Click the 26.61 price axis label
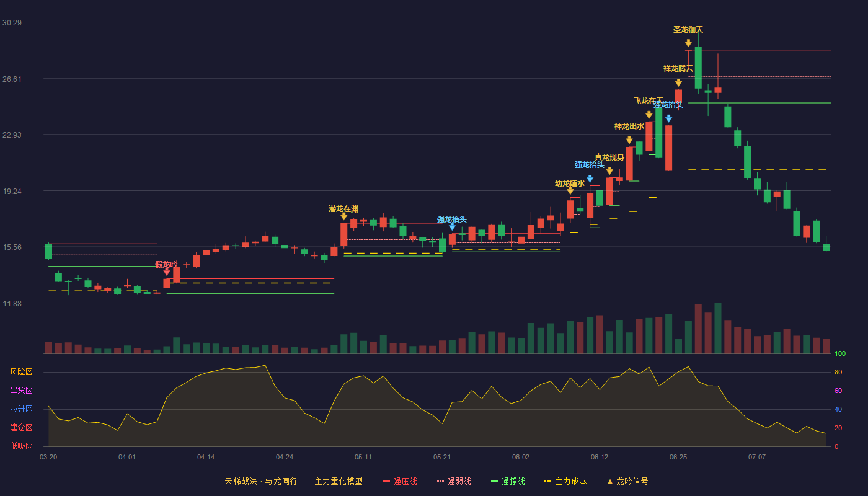 pos(12,79)
